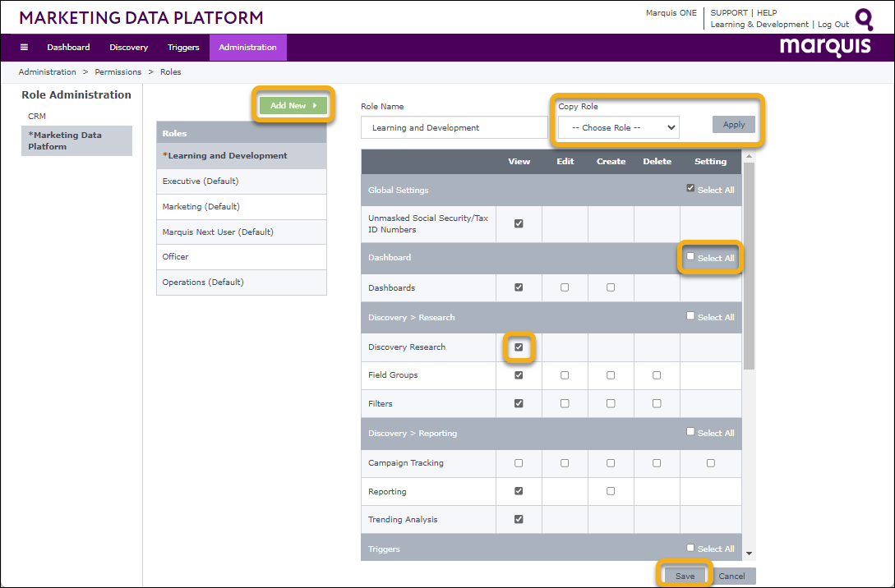The image size is (895, 588).
Task: Open the Dashboard tab
Action: (x=68, y=48)
